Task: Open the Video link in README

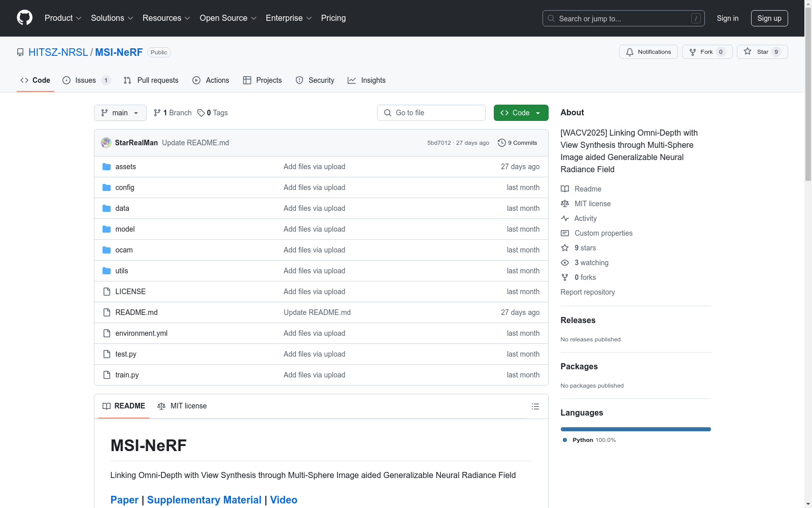Action: point(284,500)
